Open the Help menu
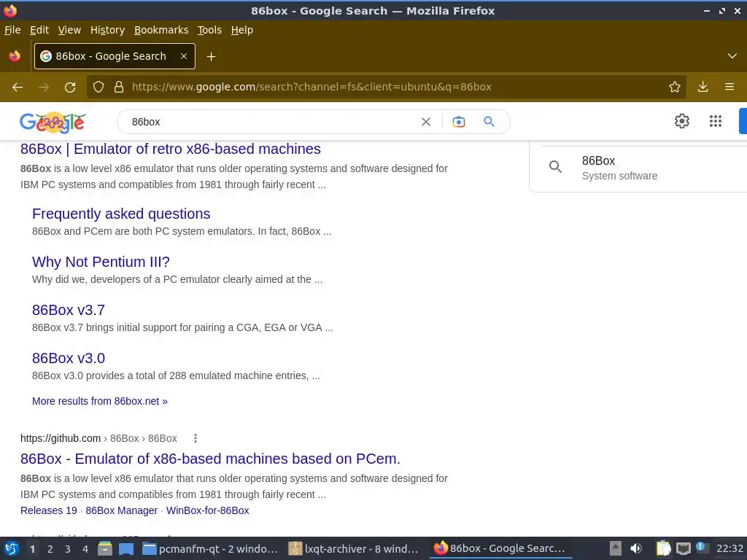This screenshot has height=560, width=747. click(x=242, y=30)
